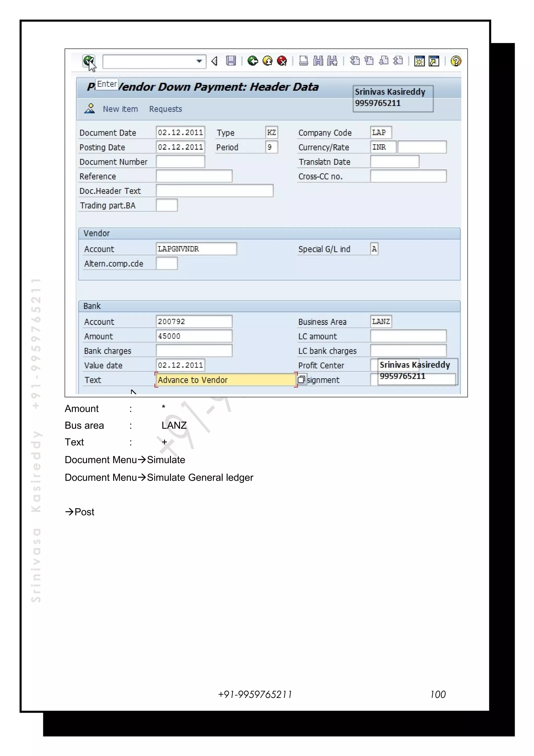Click the Bank Amount input field
Screen dimensions: 534x756
(x=194, y=336)
